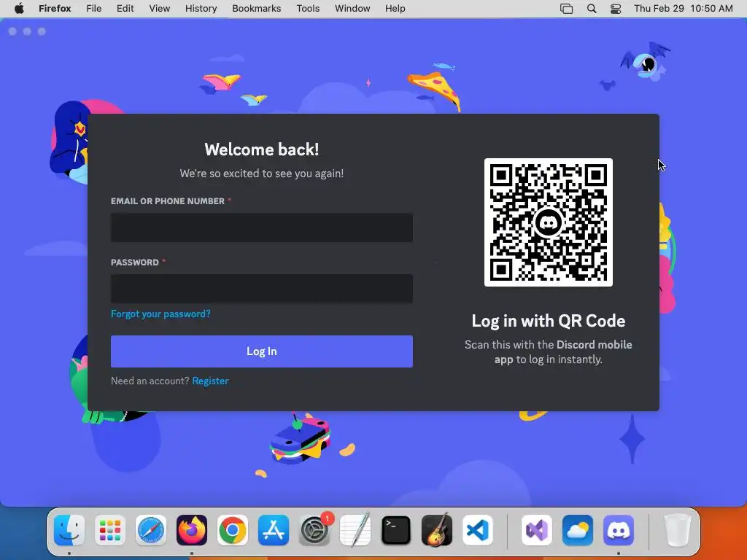747x560 pixels.
Task: Focus the Email or Phone Number field
Action: point(262,227)
